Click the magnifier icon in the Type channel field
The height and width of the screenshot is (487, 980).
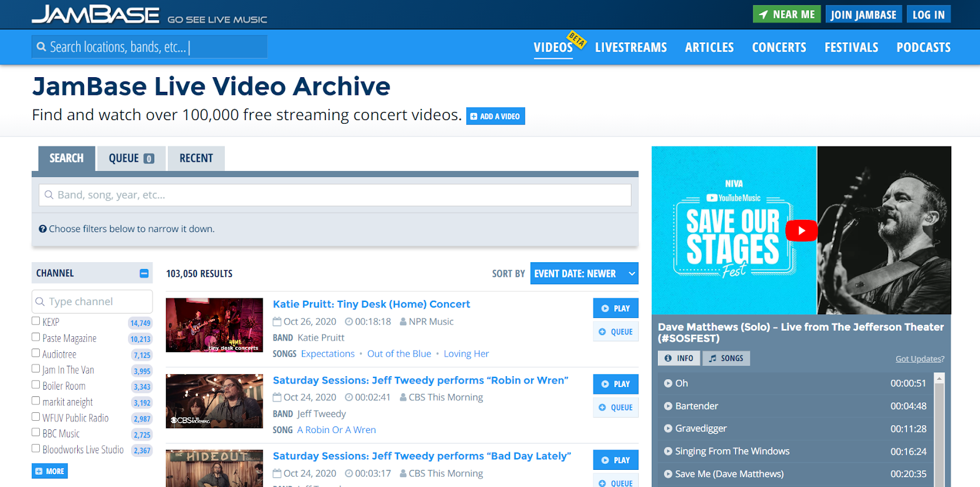tap(40, 301)
